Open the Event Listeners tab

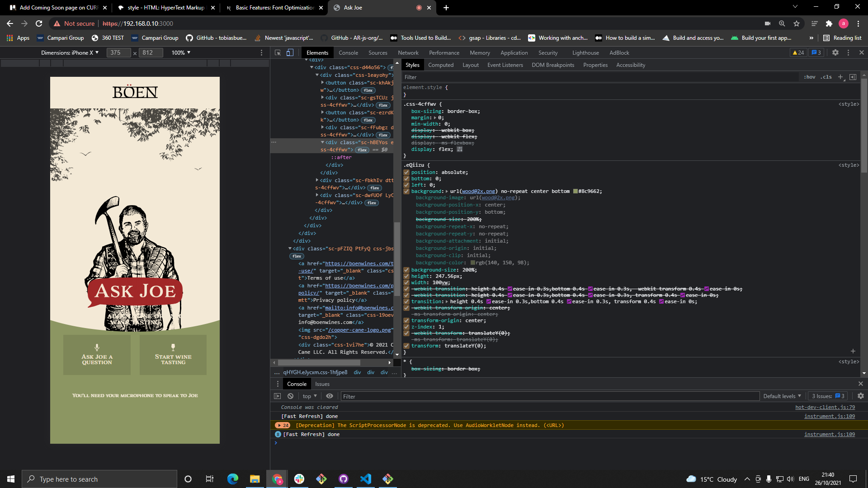coord(505,65)
